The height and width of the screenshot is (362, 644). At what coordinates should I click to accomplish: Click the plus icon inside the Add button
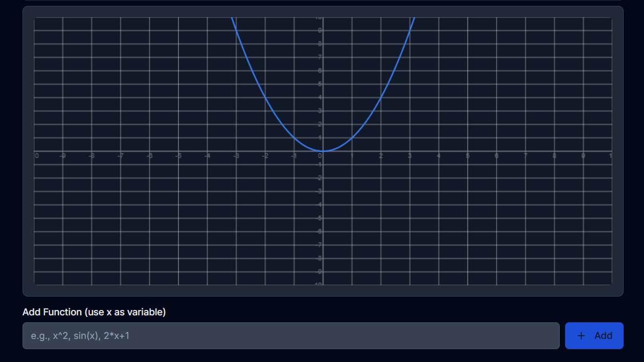(x=580, y=336)
